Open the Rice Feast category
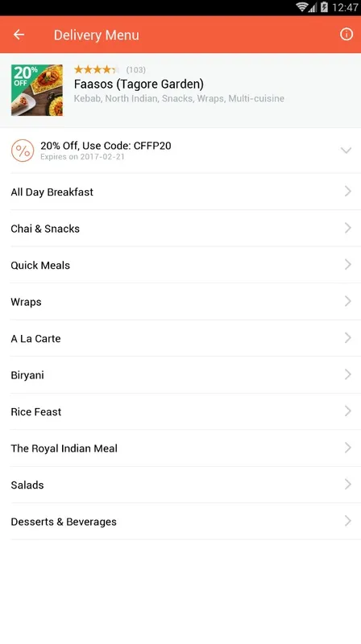The image size is (361, 644). [x=180, y=411]
